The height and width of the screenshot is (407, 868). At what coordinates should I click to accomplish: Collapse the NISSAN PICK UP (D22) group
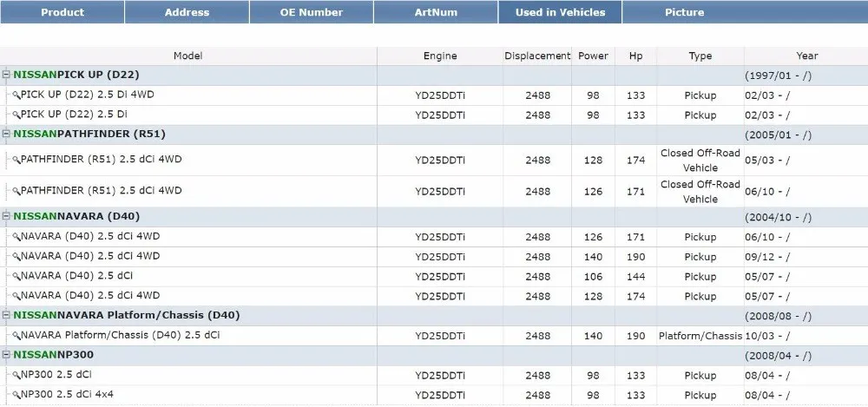6,75
